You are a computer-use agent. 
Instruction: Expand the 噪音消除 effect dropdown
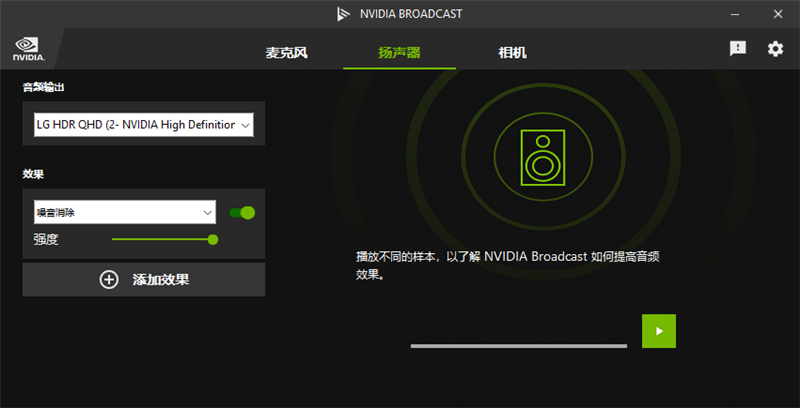pyautogui.click(x=124, y=212)
